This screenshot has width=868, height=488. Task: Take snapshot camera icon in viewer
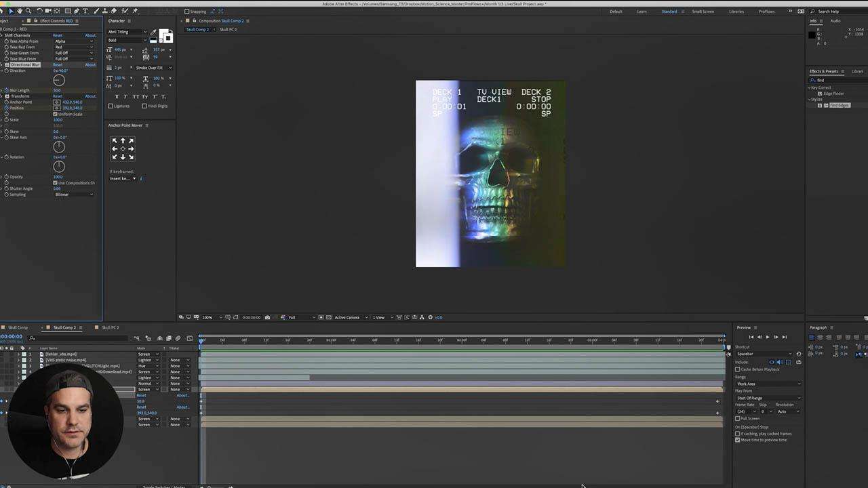click(267, 317)
